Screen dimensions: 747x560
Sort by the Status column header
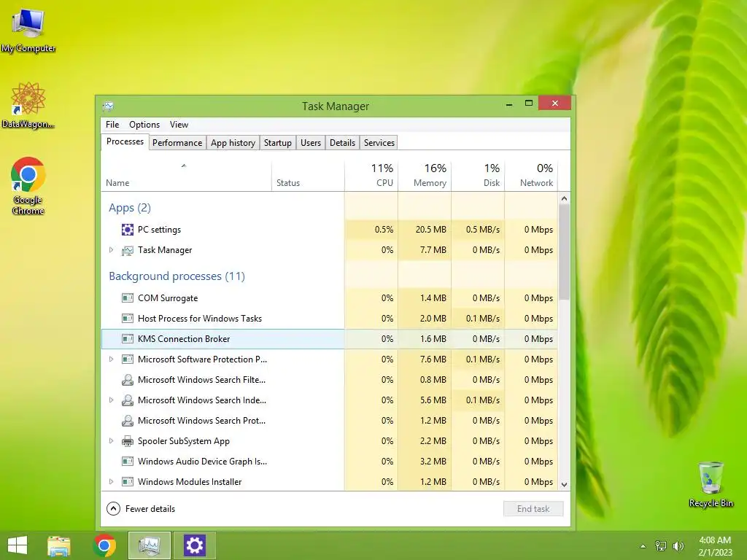[x=308, y=175]
